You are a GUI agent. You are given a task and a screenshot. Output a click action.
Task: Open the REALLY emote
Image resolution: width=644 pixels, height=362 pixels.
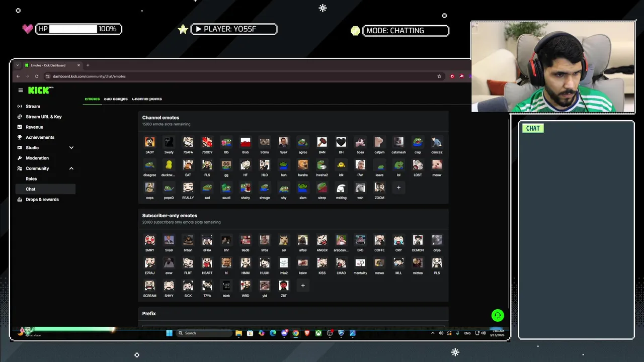188,188
